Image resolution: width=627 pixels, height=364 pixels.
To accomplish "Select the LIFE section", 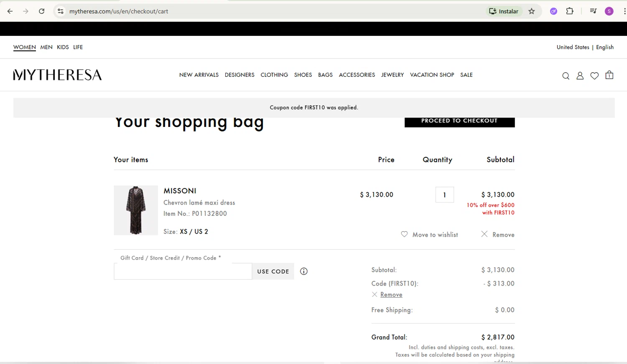I will (x=78, y=47).
